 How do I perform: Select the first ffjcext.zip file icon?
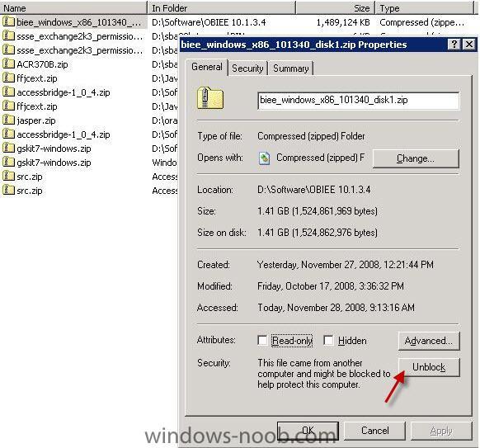8,78
